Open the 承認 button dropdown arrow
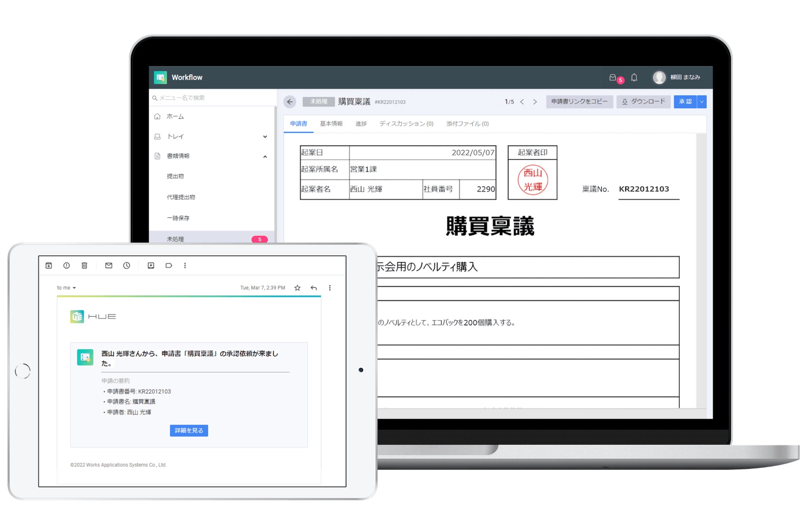 (702, 102)
